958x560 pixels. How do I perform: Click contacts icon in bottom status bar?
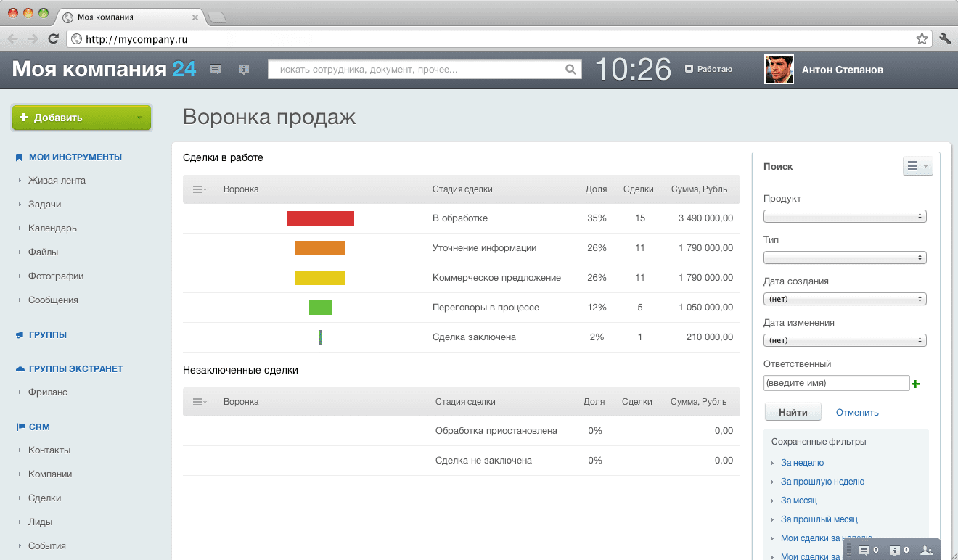tap(927, 551)
